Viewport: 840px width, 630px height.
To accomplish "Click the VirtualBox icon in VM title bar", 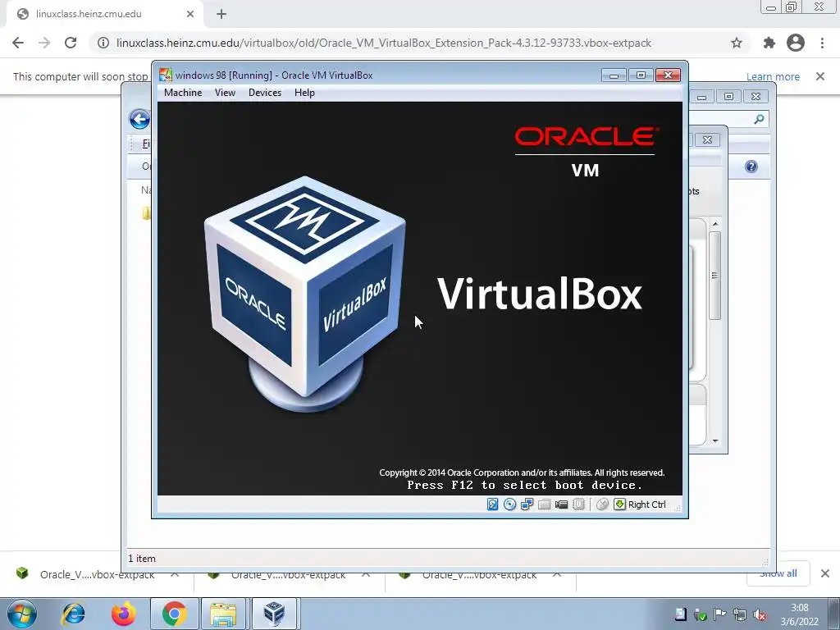I will point(166,75).
